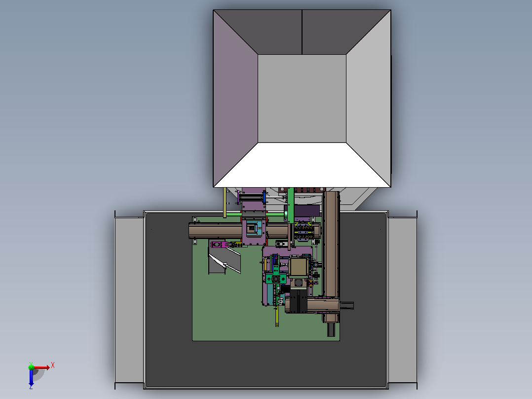Select the tan square block in the assembly

point(298,268)
